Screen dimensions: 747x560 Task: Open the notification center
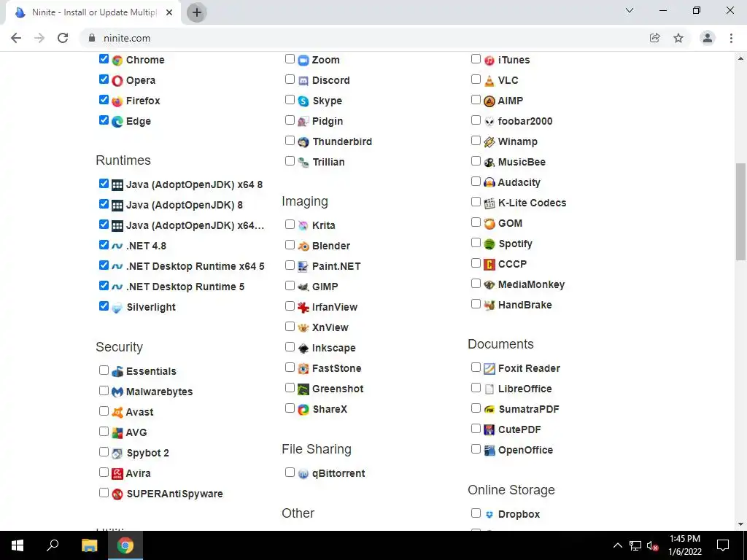click(723, 545)
